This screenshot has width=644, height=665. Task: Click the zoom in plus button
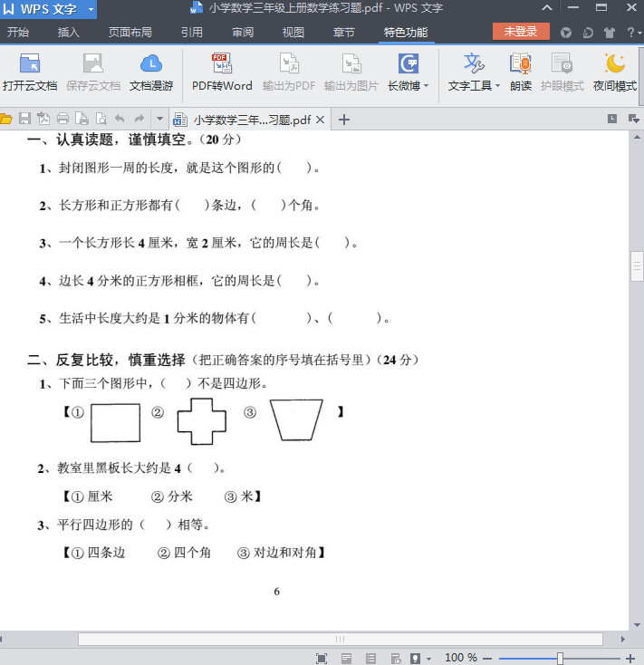[630, 659]
